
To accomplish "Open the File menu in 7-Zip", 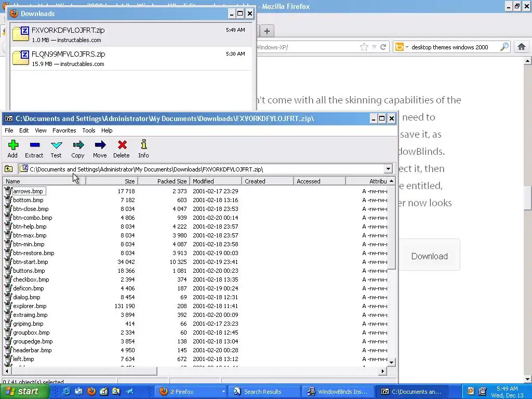I will (9, 130).
